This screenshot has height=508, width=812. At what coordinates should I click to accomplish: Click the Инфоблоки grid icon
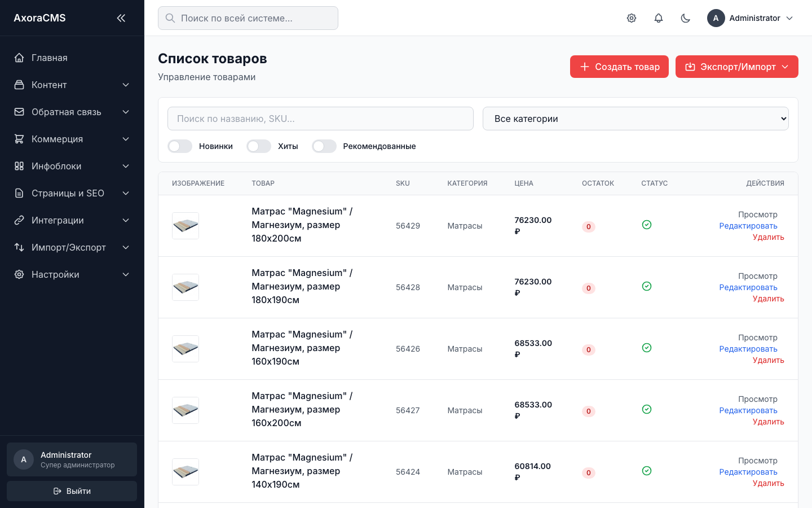[19, 166]
